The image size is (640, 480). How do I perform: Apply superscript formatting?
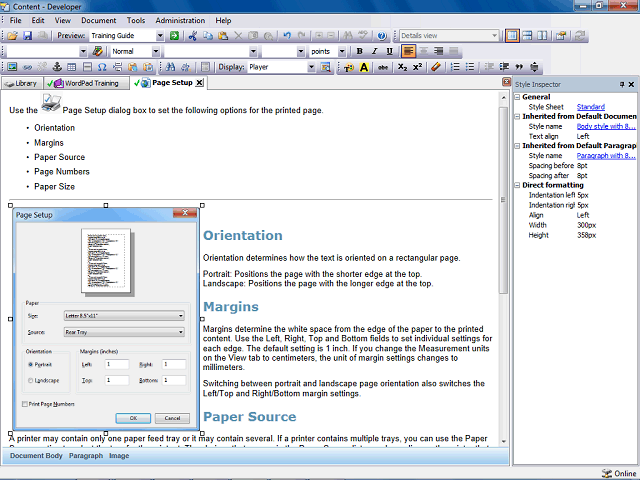tap(417, 67)
